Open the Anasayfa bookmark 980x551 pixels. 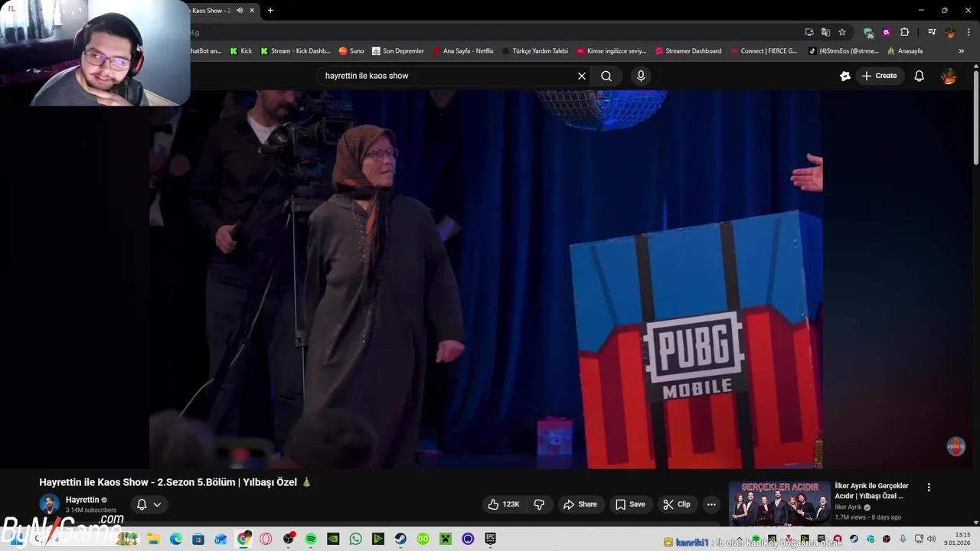pyautogui.click(x=905, y=51)
